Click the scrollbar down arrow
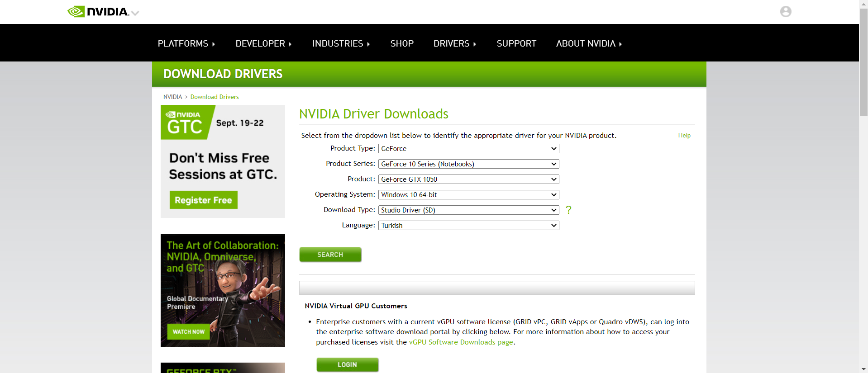Image resolution: width=868 pixels, height=373 pixels. pyautogui.click(x=863, y=369)
